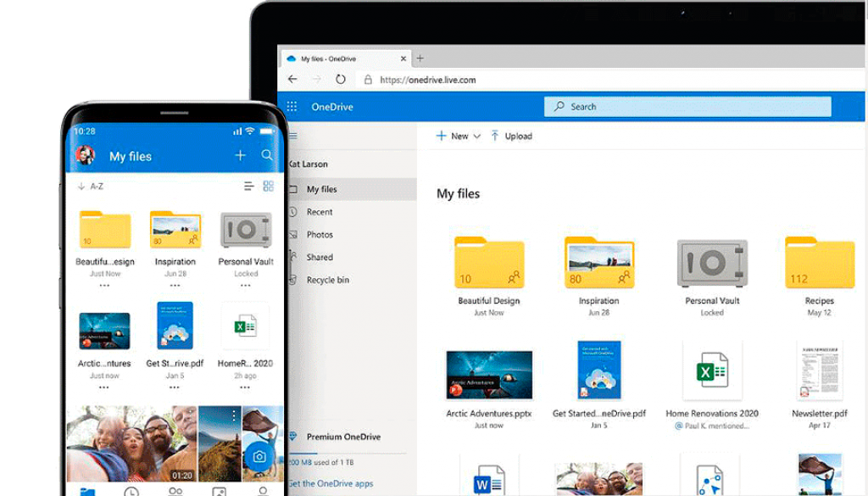The height and width of the screenshot is (496, 868).
Task: Open Get St...rive.pdf on phone
Action: pyautogui.click(x=175, y=326)
